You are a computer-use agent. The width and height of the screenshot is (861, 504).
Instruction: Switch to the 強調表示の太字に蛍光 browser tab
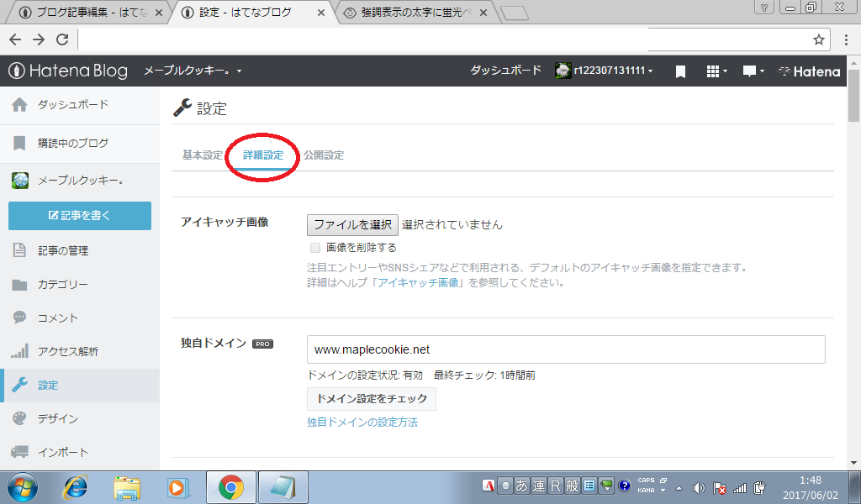415,12
